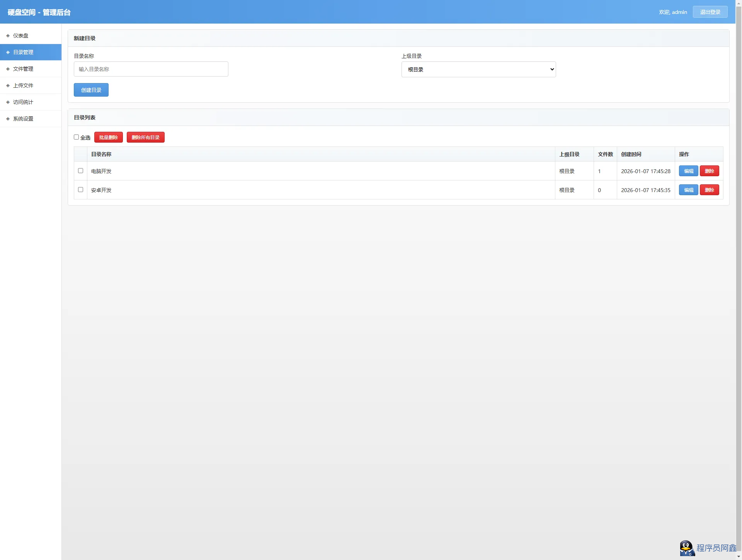The height and width of the screenshot is (560, 742).
Task: Click the diamond icon beside 访问统计
Action: tap(8, 102)
